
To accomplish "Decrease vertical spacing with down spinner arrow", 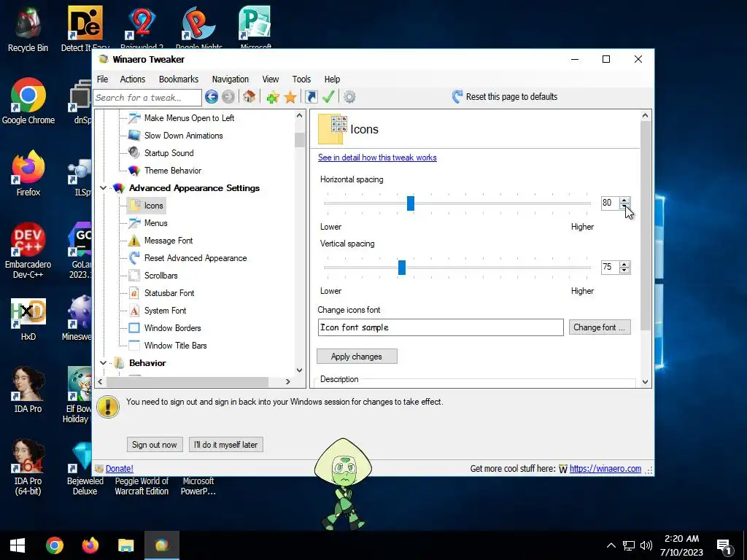I will coord(624,271).
